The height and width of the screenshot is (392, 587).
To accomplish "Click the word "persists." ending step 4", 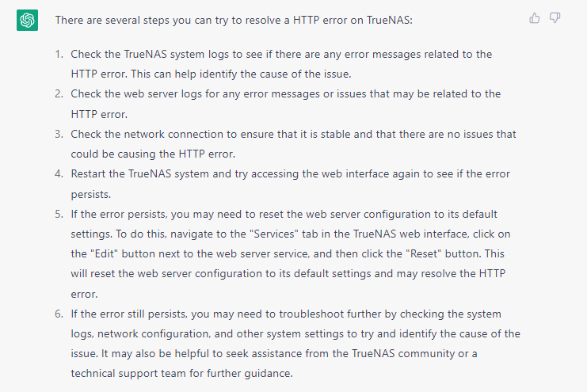I will pos(91,194).
